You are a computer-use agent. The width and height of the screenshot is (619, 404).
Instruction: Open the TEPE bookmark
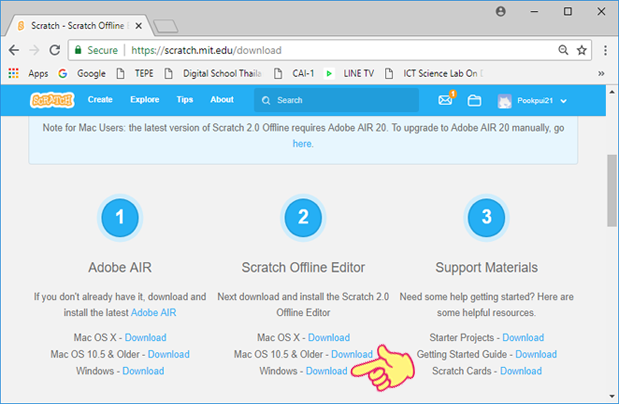pyautogui.click(x=135, y=73)
